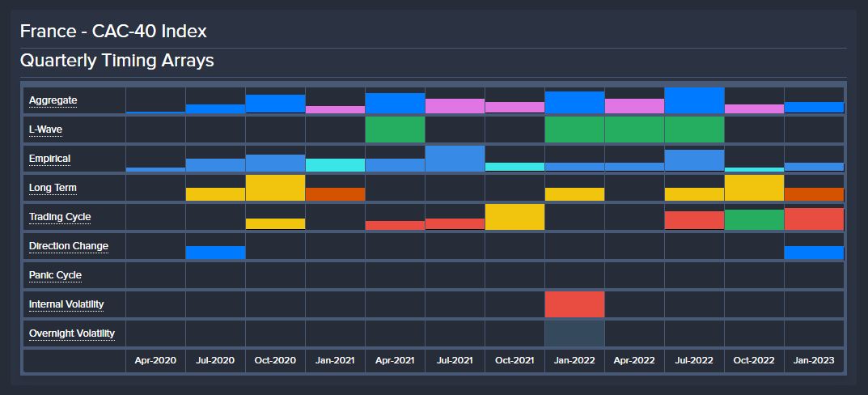Viewport: 868px width, 395px height.
Task: Click the green L-Wave bar in Jan-2022
Action: tap(574, 129)
